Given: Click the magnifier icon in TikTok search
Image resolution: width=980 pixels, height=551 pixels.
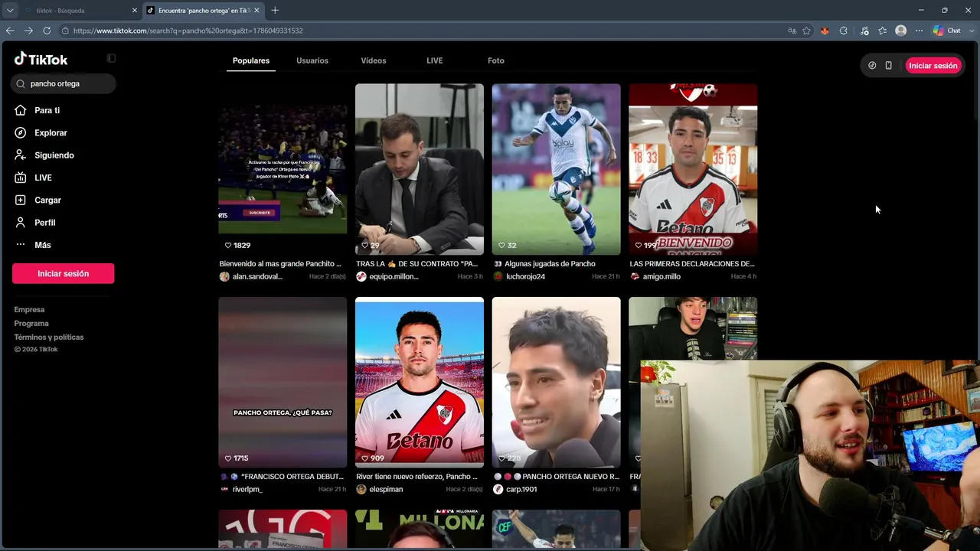Looking at the screenshot, I should 21,83.
